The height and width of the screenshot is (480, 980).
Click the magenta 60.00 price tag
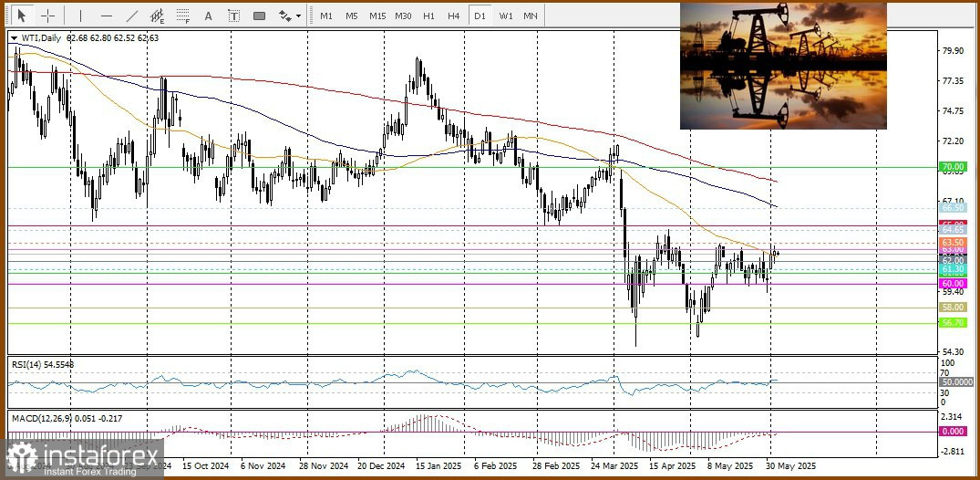953,284
